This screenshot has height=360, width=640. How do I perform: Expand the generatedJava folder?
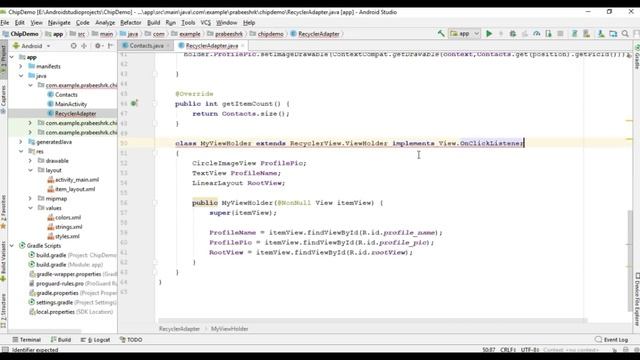point(21,142)
